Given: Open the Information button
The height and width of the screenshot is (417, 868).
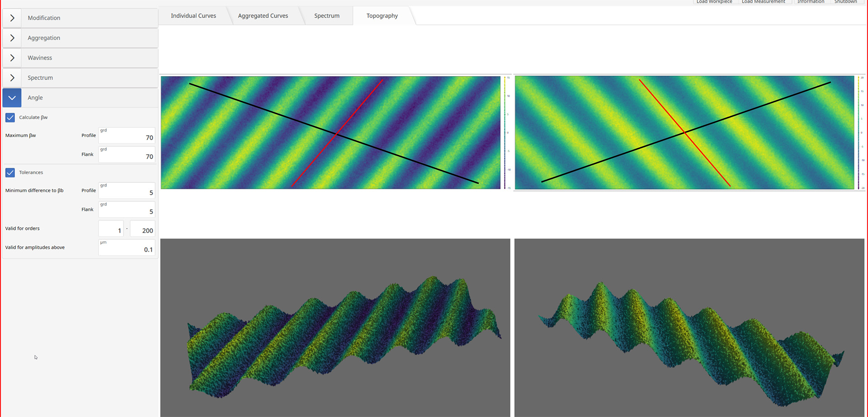Looking at the screenshot, I should tap(811, 2).
